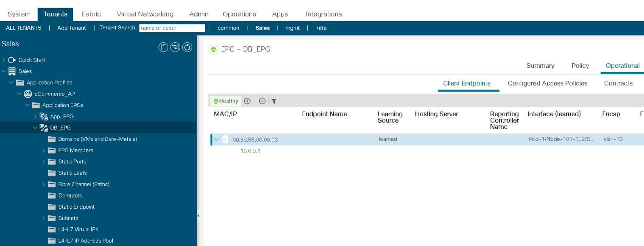Expand the App_EPG tree node
This screenshot has height=246, width=644.
point(36,116)
